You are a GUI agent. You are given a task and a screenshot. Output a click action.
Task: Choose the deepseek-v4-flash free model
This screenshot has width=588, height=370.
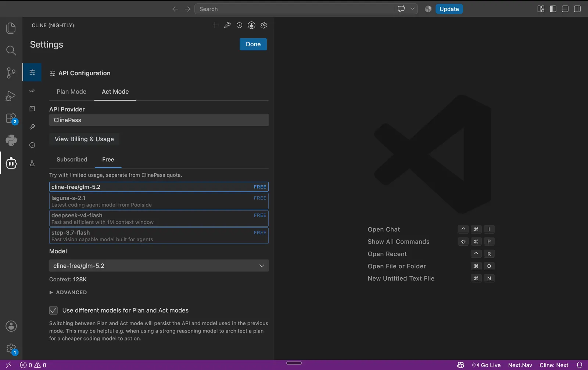coord(159,218)
